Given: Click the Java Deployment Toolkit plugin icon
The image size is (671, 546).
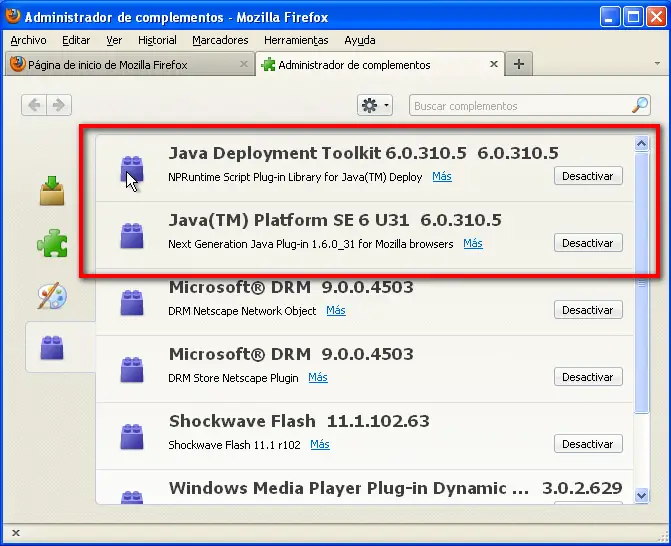Looking at the screenshot, I should point(132,169).
